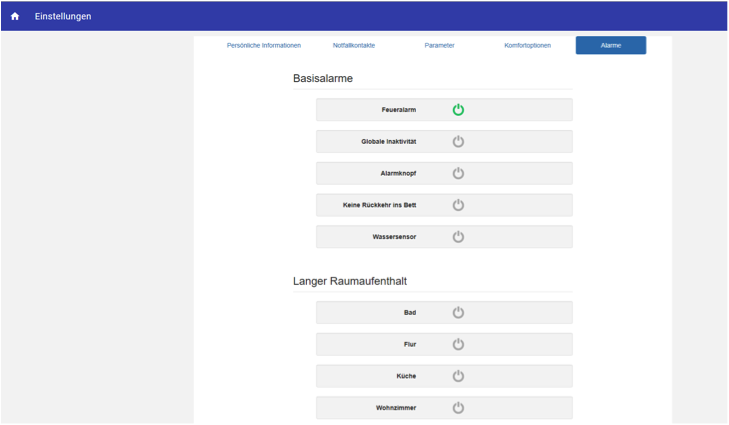Viewport: 729px width, 425px height.
Task: Click the Flur label text
Action: 410,344
